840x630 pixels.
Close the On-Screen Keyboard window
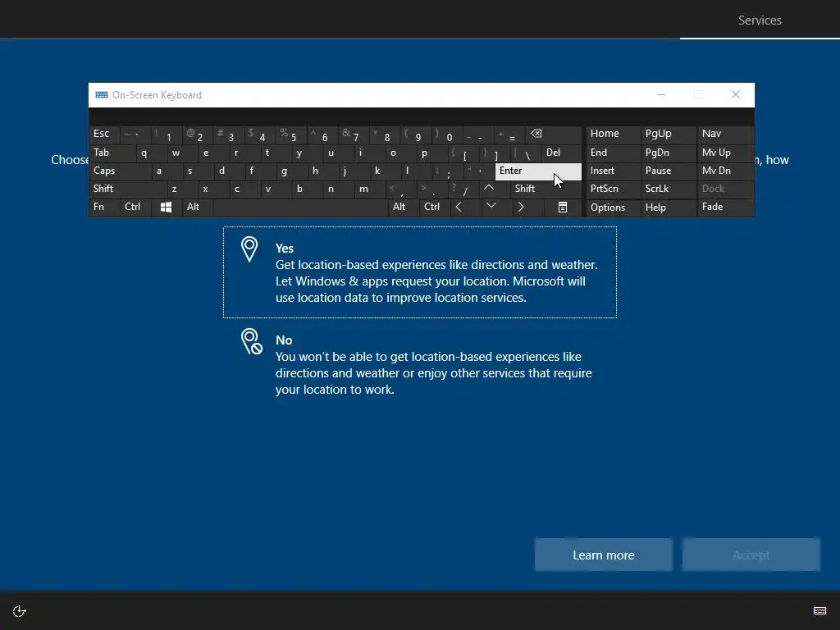736,95
